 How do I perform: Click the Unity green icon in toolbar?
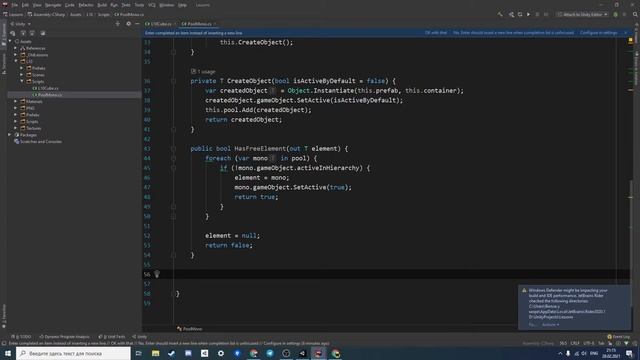pos(616,14)
